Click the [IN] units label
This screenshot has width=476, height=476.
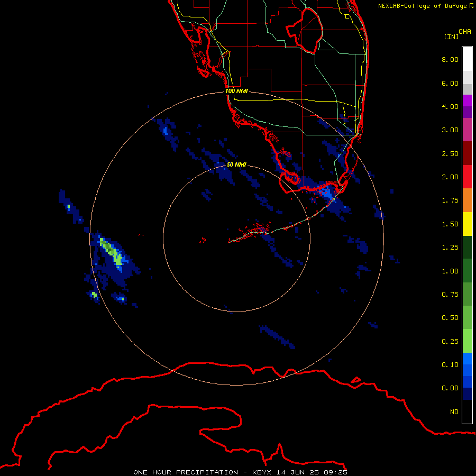pyautogui.click(x=451, y=36)
